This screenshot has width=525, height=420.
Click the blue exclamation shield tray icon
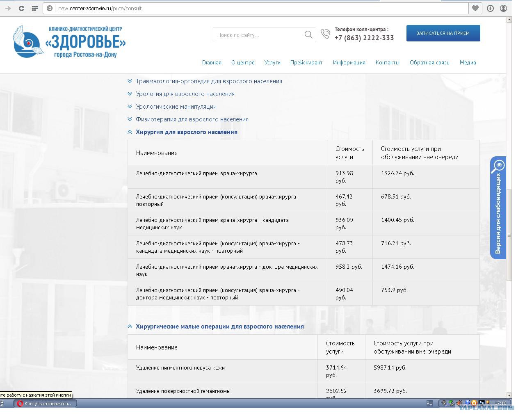pyautogui.click(x=467, y=403)
